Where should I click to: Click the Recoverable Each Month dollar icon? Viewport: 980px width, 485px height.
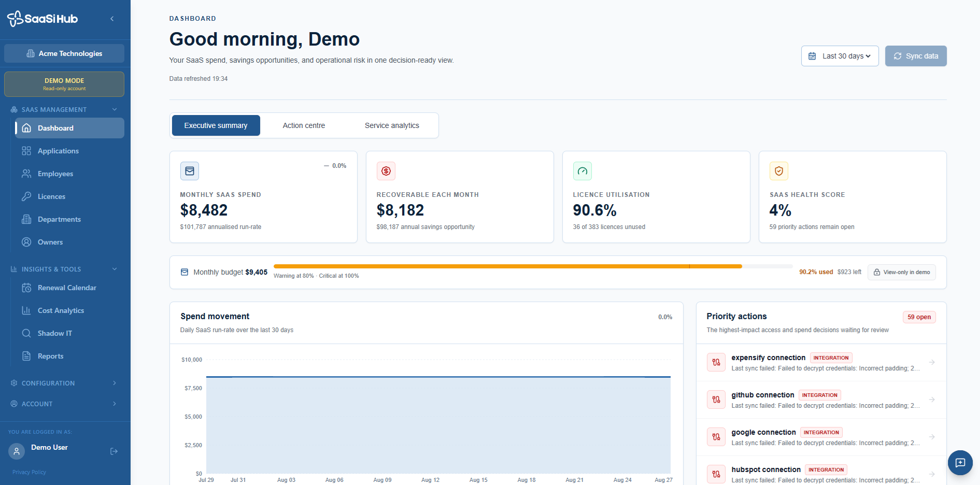pyautogui.click(x=386, y=171)
